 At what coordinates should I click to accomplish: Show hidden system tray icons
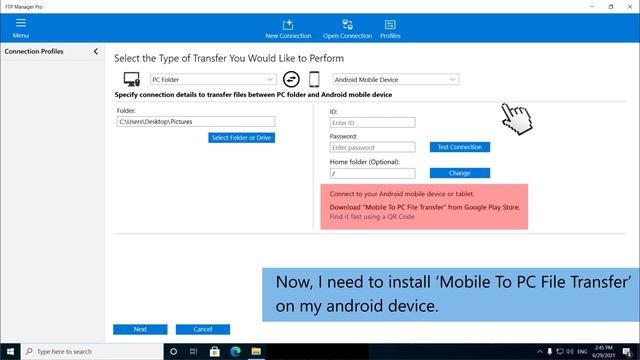[x=540, y=351]
